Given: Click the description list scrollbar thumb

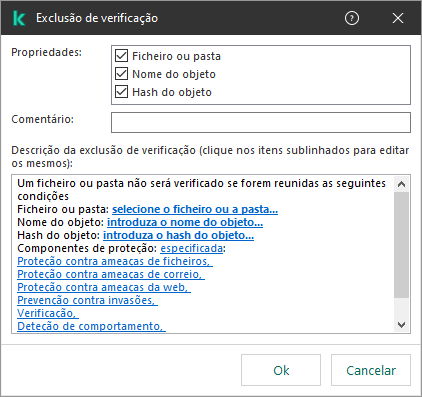Looking at the screenshot, I should pos(402,245).
